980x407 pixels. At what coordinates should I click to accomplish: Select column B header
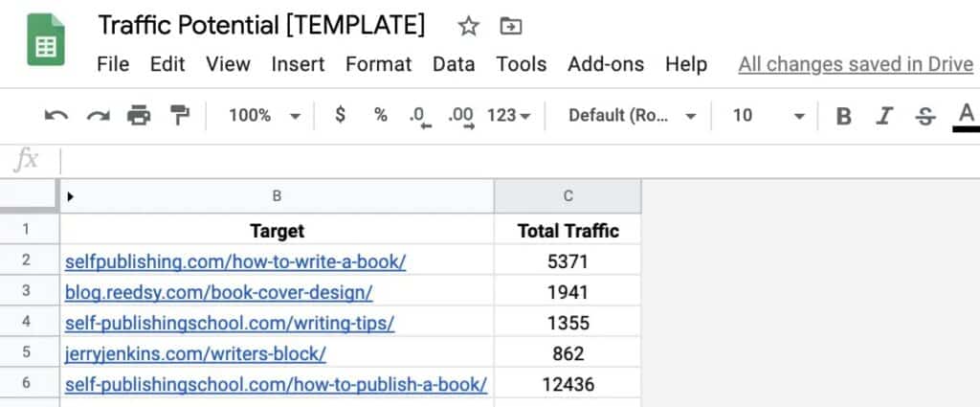pos(277,196)
